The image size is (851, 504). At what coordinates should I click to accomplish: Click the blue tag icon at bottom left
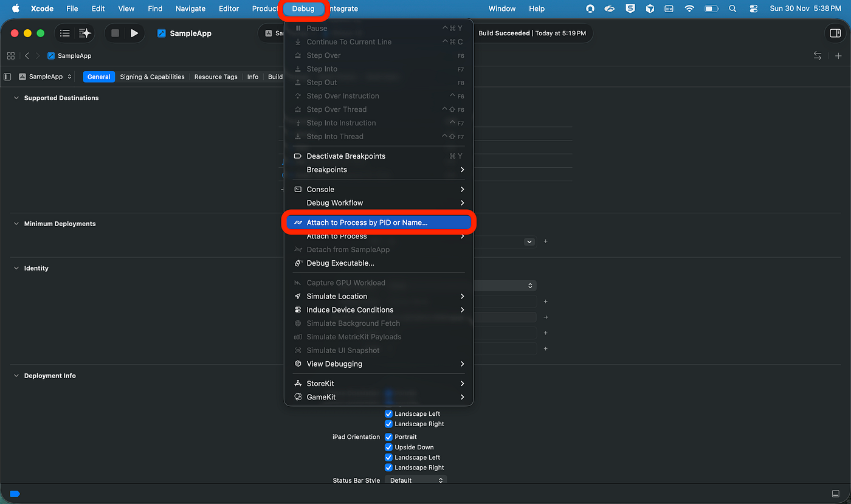click(x=15, y=494)
